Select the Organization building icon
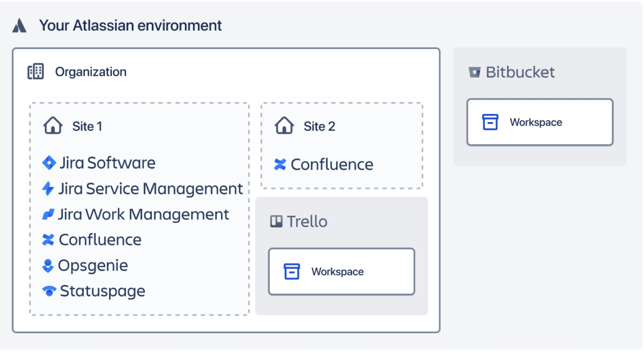The height and width of the screenshot is (354, 644). [x=36, y=71]
